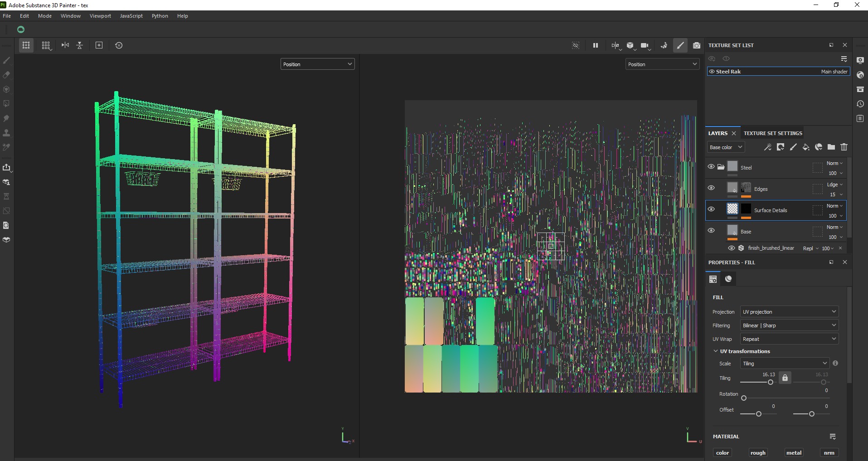The image size is (868, 461).
Task: Flip vertically with mirror icon
Action: click(x=80, y=45)
